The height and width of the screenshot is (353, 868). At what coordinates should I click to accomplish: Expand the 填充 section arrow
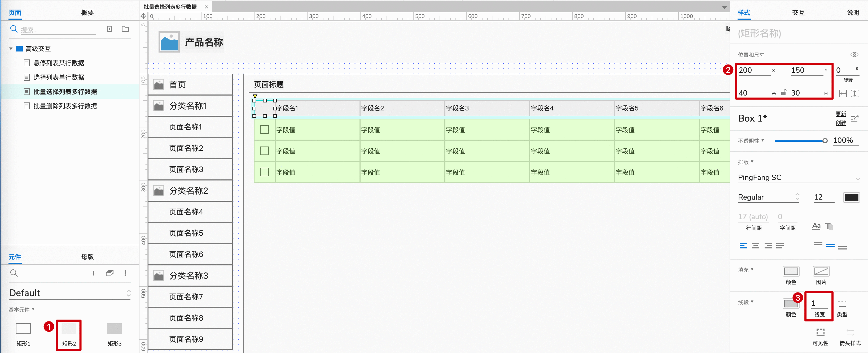[x=752, y=269]
